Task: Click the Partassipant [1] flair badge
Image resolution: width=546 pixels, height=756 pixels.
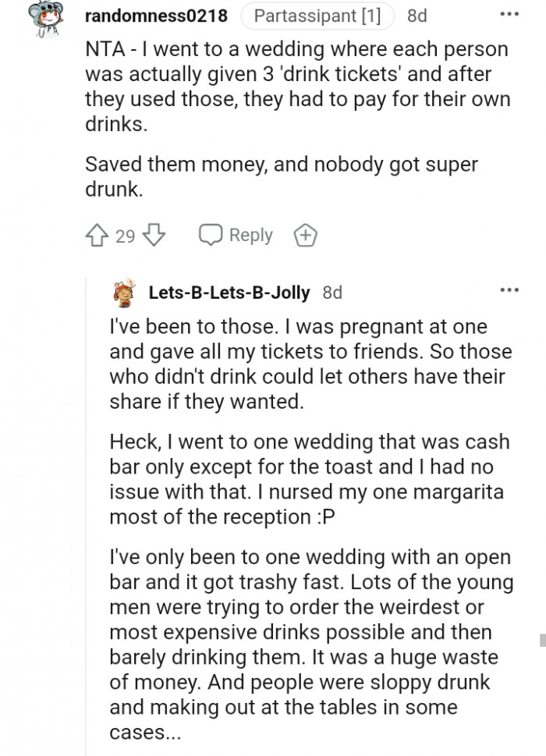Action: [317, 15]
